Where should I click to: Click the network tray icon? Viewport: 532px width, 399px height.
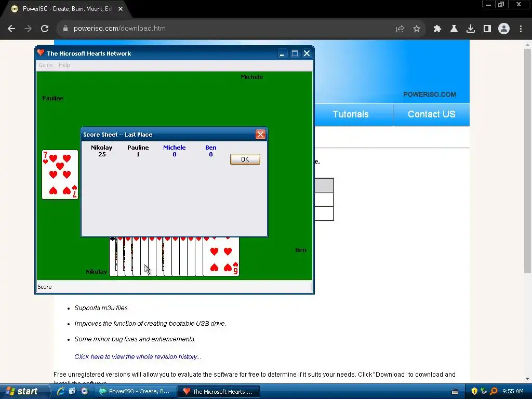tap(484, 391)
